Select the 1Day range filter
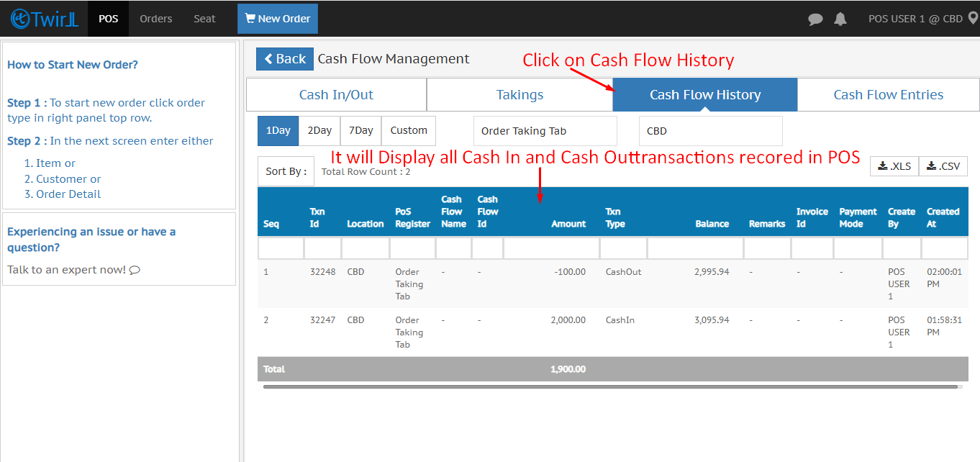The image size is (980, 462). (x=278, y=131)
